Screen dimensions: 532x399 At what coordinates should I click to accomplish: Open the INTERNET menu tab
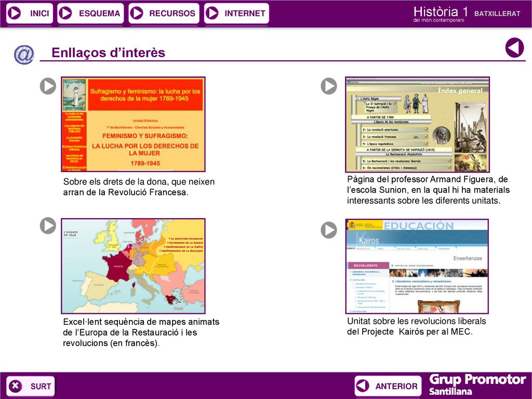(x=236, y=13)
